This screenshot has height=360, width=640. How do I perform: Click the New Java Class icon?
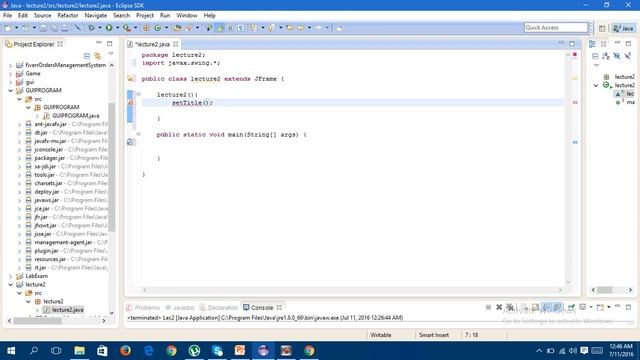[x=158, y=28]
